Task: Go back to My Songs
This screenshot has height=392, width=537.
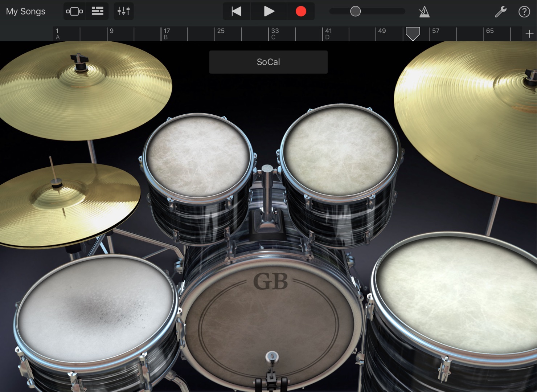Action: 26,11
